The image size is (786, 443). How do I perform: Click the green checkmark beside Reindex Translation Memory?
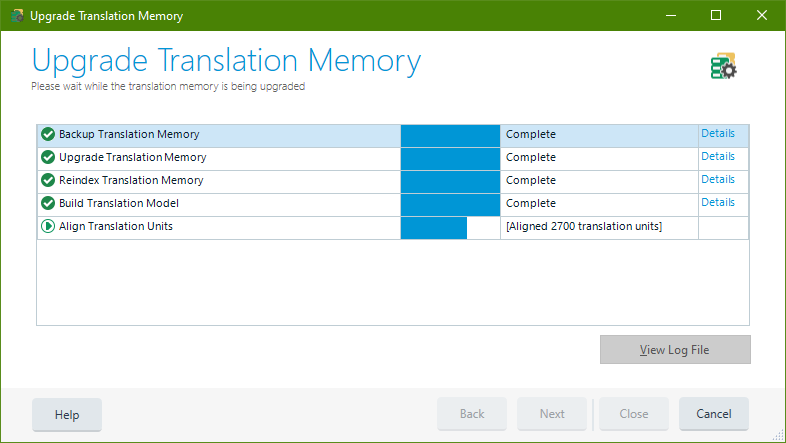coord(48,180)
